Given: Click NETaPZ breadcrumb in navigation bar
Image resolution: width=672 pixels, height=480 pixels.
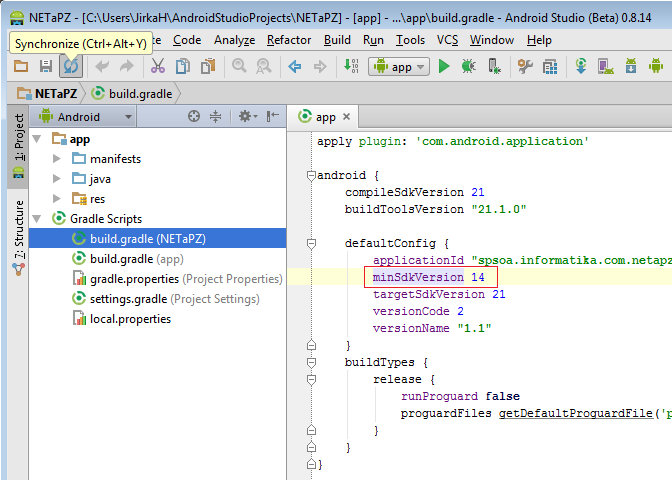Looking at the screenshot, I should pyautogui.click(x=48, y=93).
